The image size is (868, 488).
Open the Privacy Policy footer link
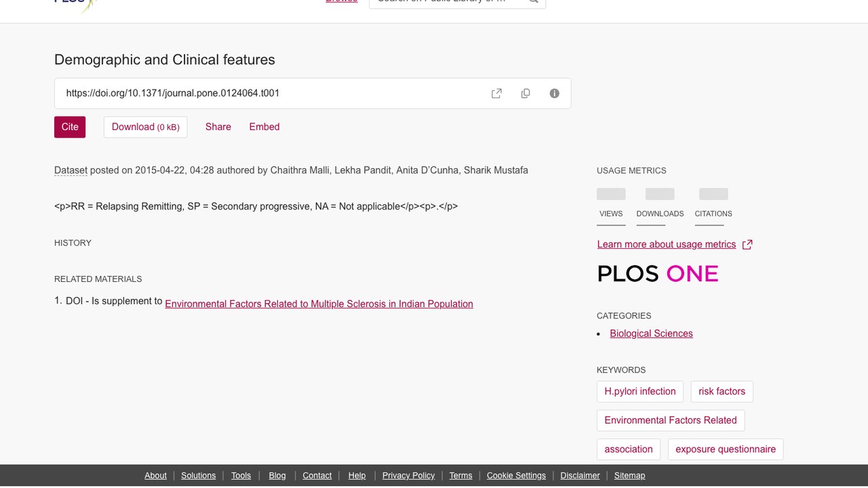coord(408,476)
